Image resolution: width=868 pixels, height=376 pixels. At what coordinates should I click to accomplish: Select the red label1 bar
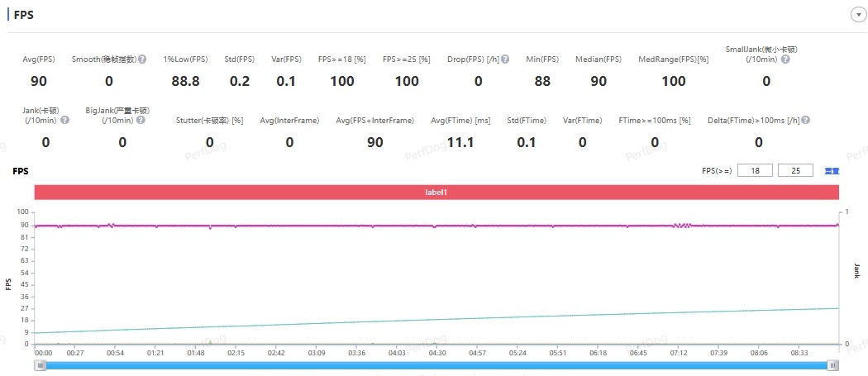click(436, 193)
